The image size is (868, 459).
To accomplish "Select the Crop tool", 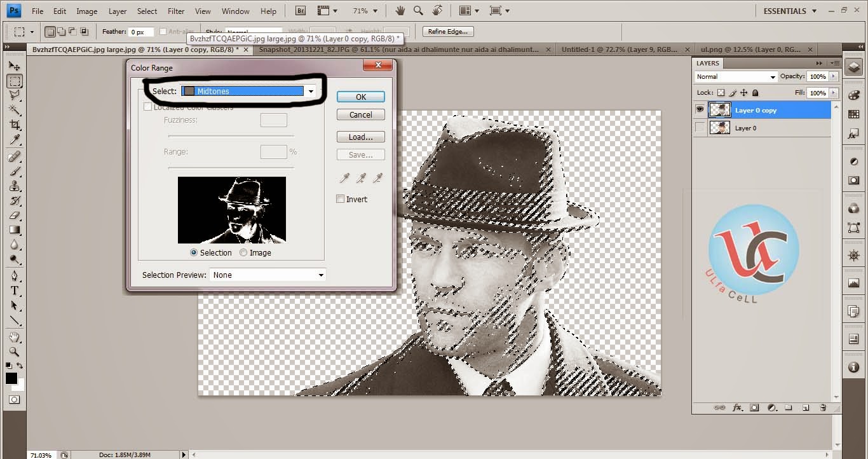I will tap(14, 125).
